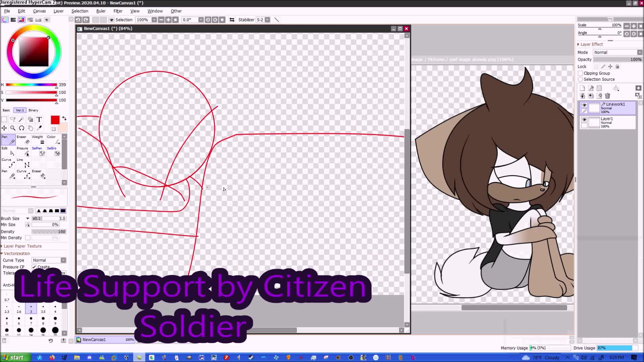The width and height of the screenshot is (644, 362).
Task: Hide the Linework1 layer eye
Action: (584, 105)
